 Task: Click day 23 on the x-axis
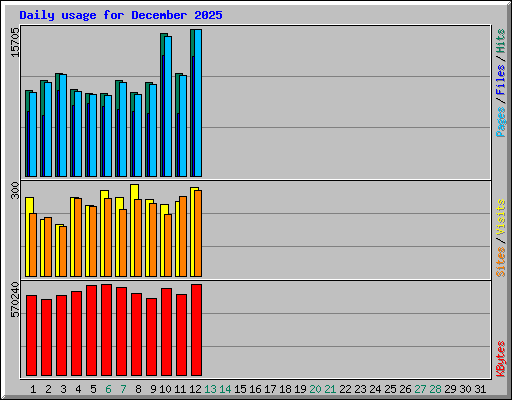tap(360, 389)
